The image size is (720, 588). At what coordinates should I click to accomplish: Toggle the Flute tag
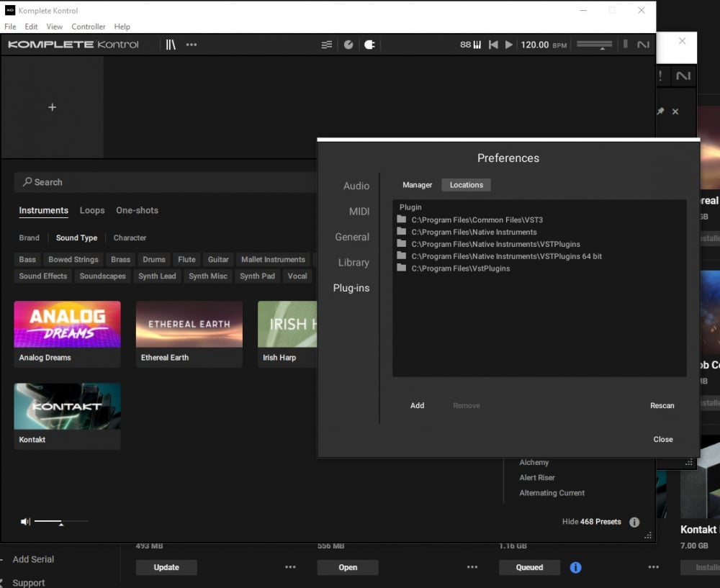click(187, 259)
